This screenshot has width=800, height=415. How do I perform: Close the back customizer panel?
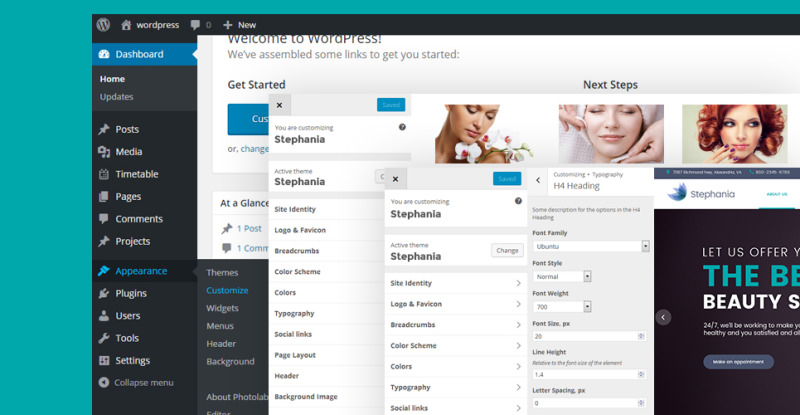click(280, 105)
